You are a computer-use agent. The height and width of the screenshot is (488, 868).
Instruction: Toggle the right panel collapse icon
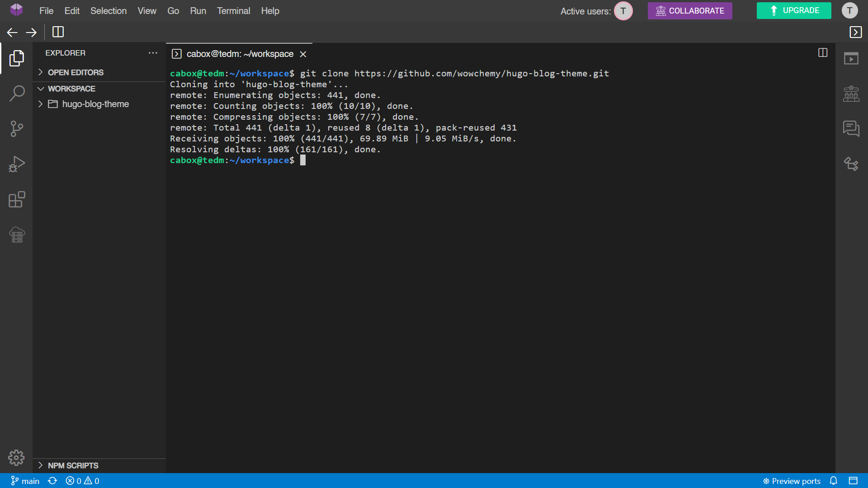855,32
